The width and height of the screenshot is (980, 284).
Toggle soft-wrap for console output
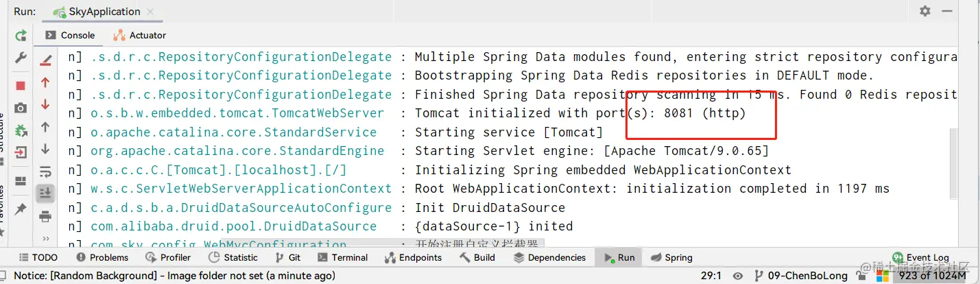(45, 171)
